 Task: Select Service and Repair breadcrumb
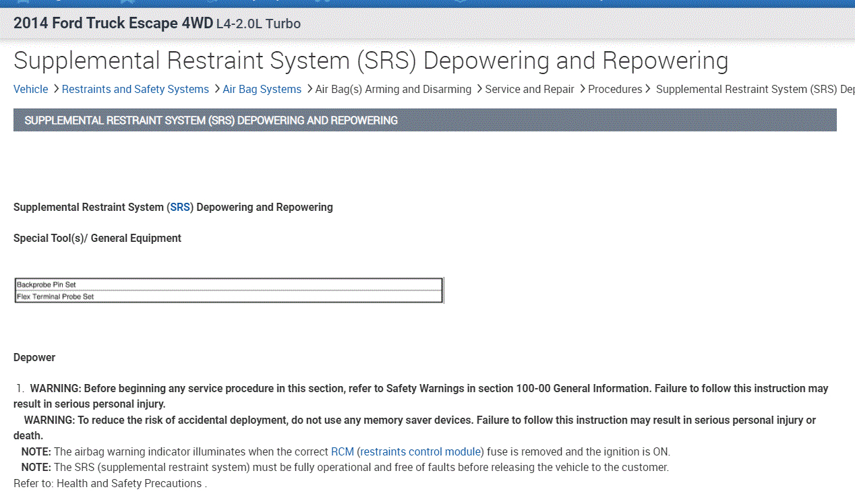point(530,89)
